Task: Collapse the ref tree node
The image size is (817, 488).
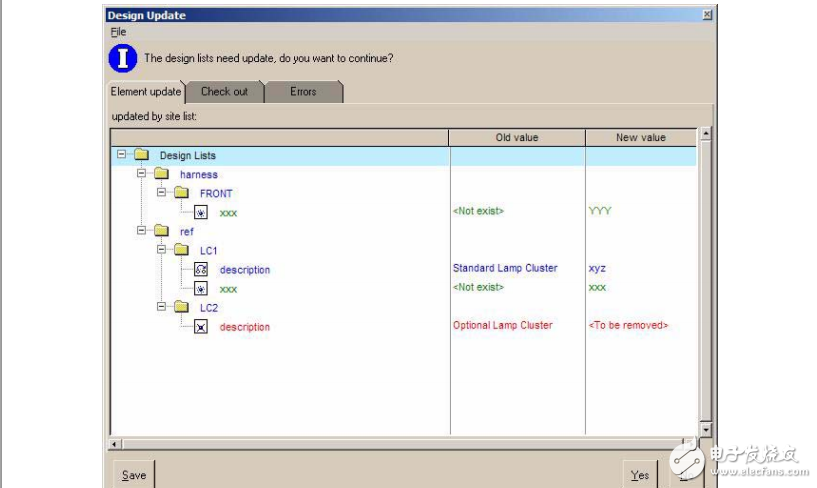Action: (x=141, y=231)
